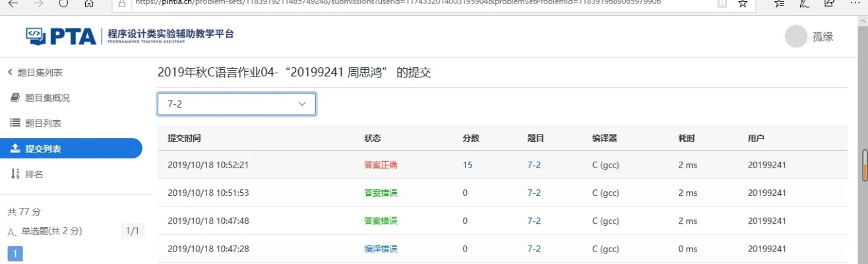Click score 0 in the 10:47:28 row
This screenshot has height=264, width=868.
coord(465,249)
